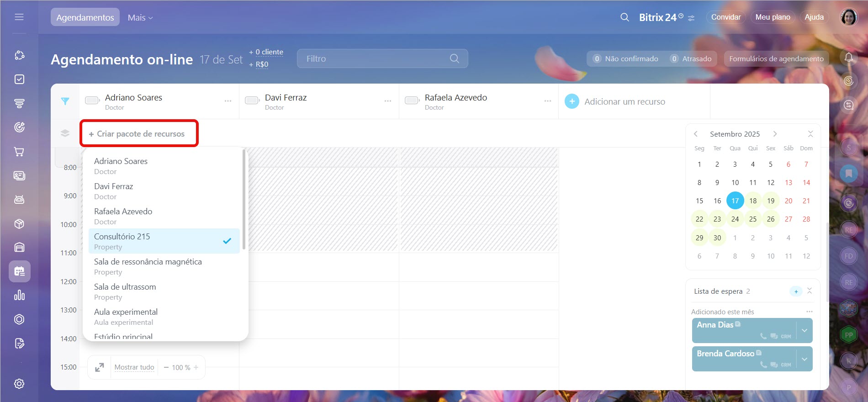Expand Anna Dias waiting list card
Image resolution: width=868 pixels, height=402 pixels.
coord(804,330)
